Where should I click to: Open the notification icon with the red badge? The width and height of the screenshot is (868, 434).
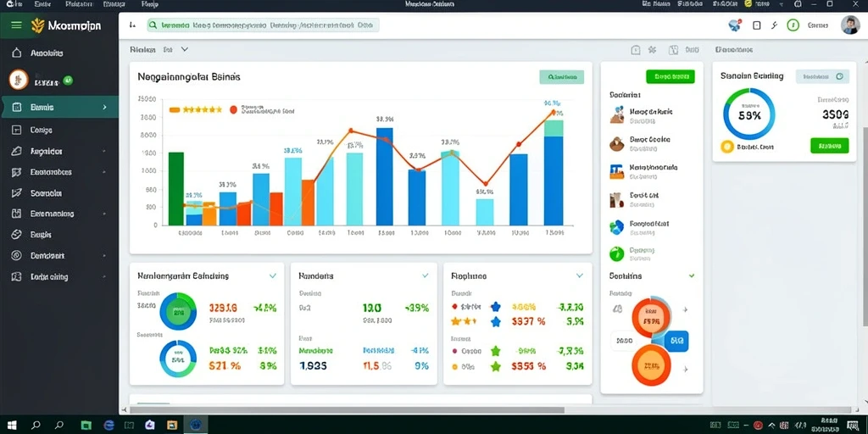735,25
